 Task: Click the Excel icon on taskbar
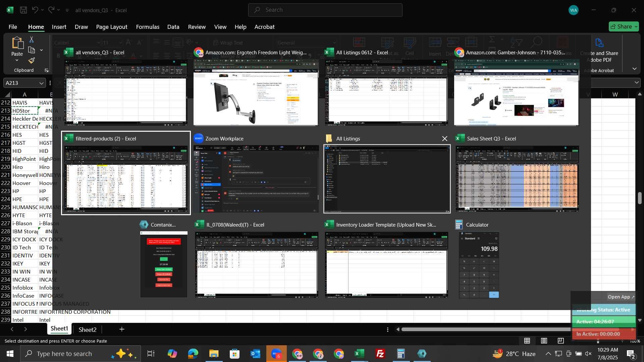pyautogui.click(x=359, y=354)
